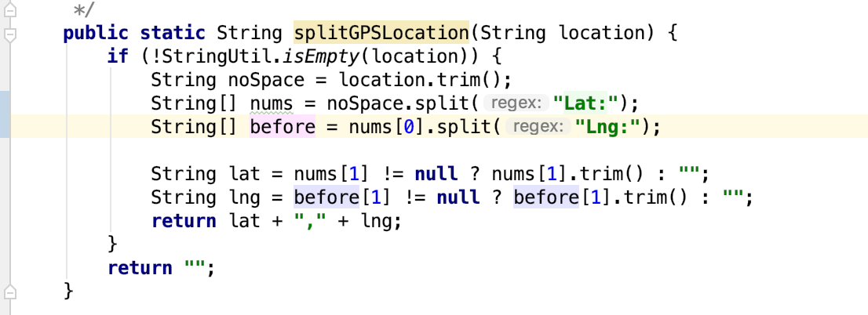868x315 pixels.
Task: Click the 'if' keyword
Action: click(x=118, y=56)
